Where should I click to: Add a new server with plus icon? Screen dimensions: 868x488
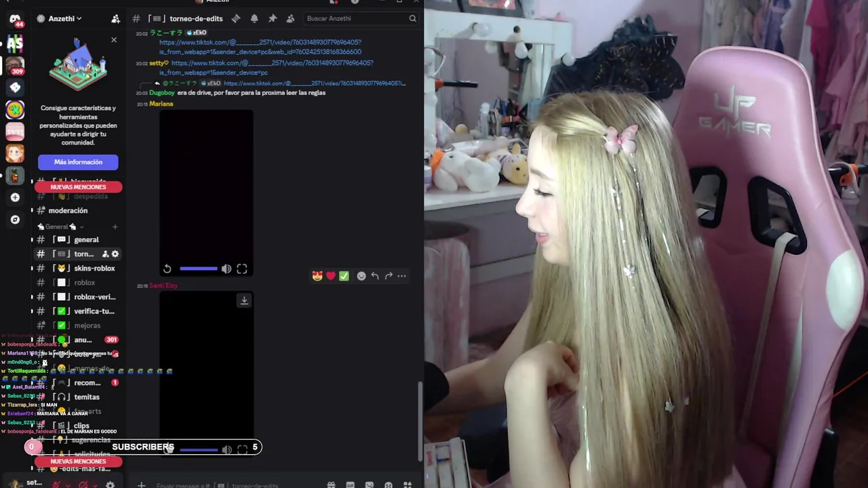click(x=15, y=197)
